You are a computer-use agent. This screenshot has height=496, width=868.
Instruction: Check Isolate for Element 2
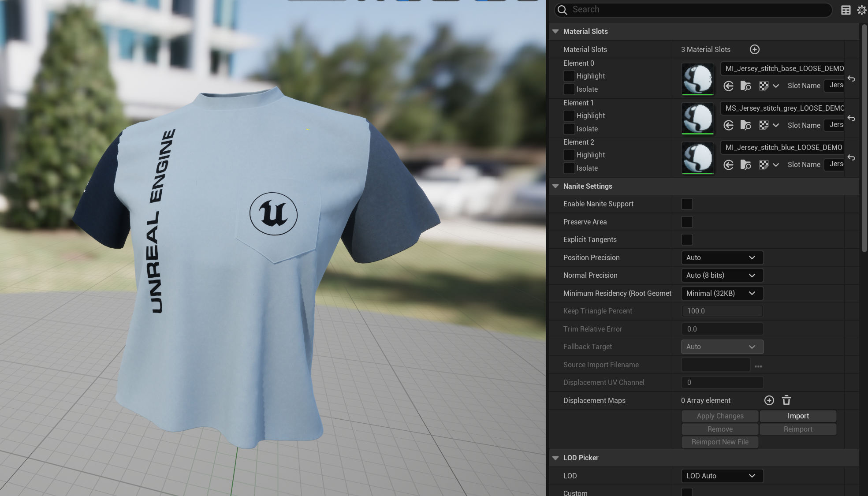(x=569, y=168)
